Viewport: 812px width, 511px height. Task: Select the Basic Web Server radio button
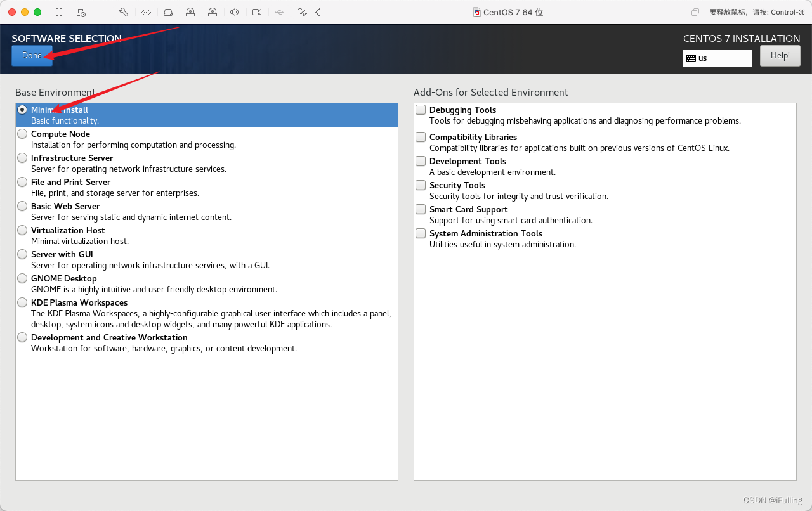pos(22,206)
